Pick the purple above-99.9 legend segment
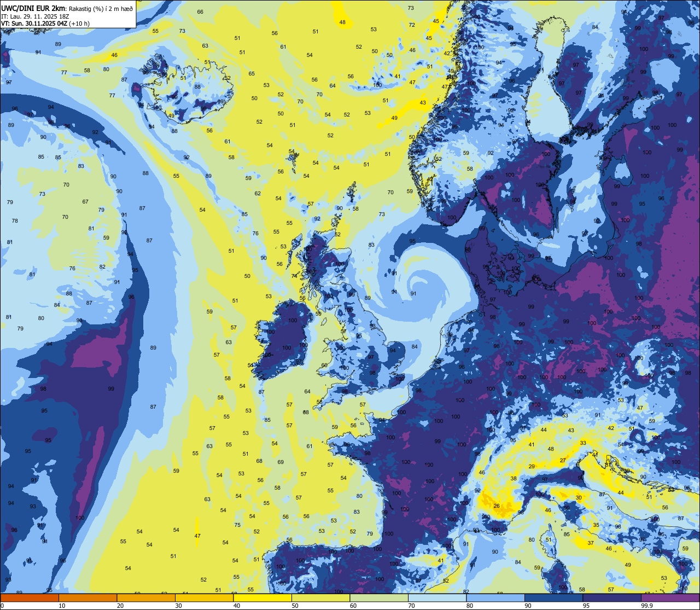Image resolution: width=700 pixels, height=610 pixels. [670, 597]
